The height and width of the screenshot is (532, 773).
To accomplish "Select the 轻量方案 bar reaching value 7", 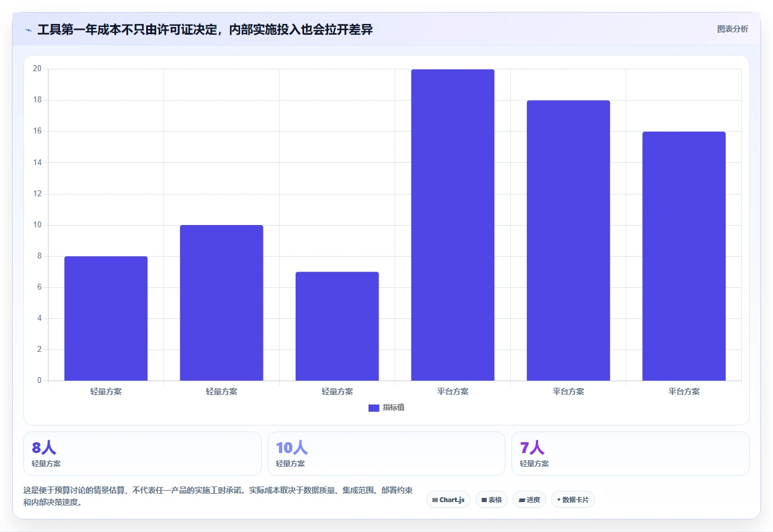I will point(337,326).
